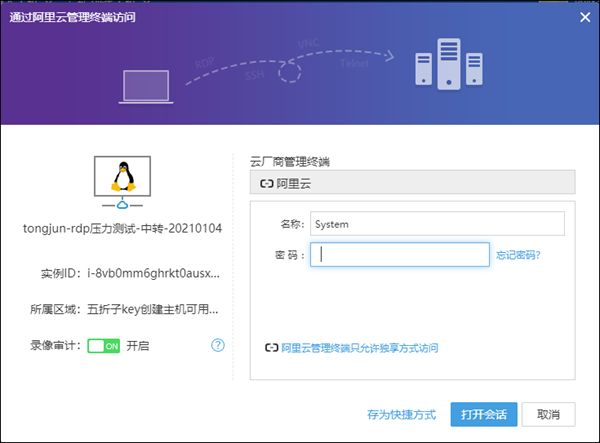
Task: Click the 实例ID value i-8vb0mm6ghrkt0ausx...
Action: coord(153,274)
